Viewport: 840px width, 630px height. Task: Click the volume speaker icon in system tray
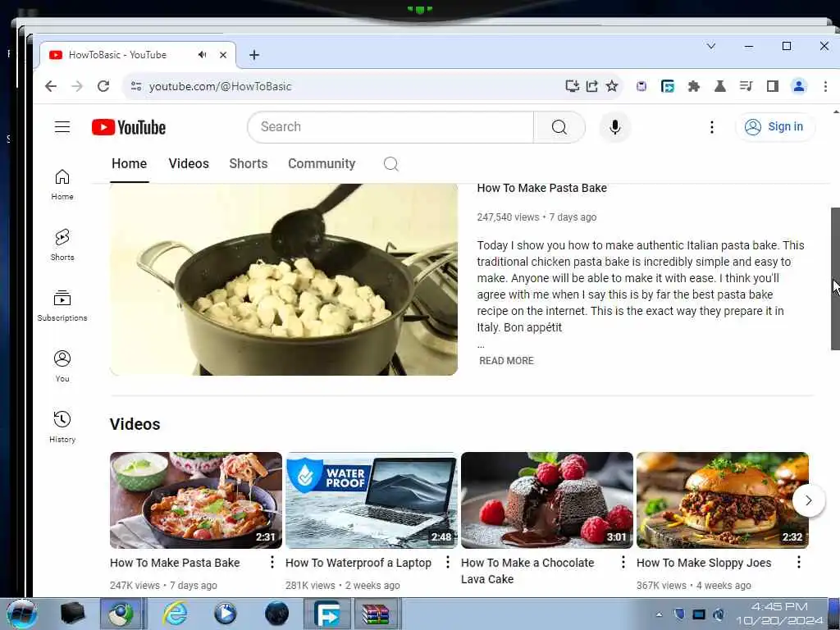[719, 614]
